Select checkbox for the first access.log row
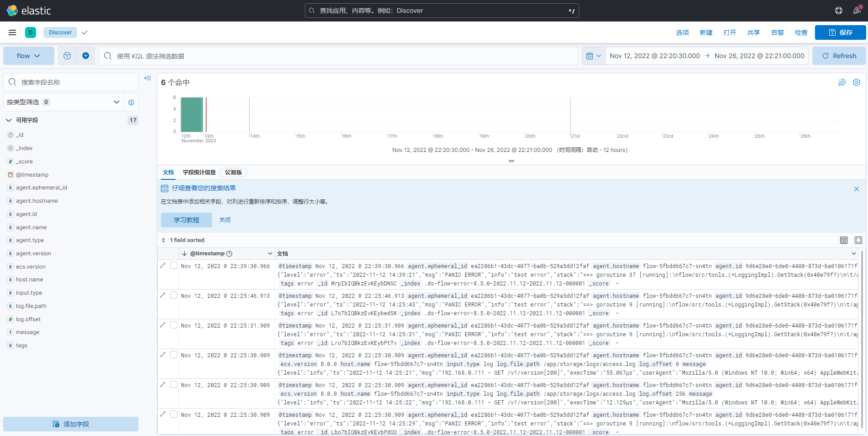 (x=174, y=355)
